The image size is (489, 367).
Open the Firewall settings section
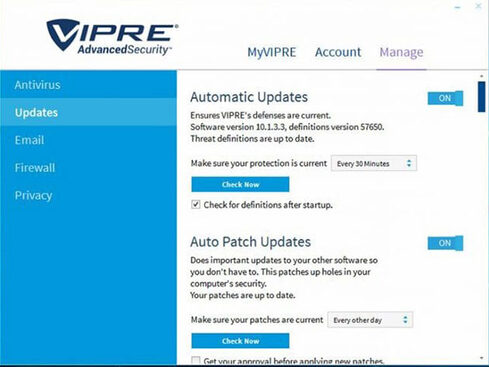35,168
